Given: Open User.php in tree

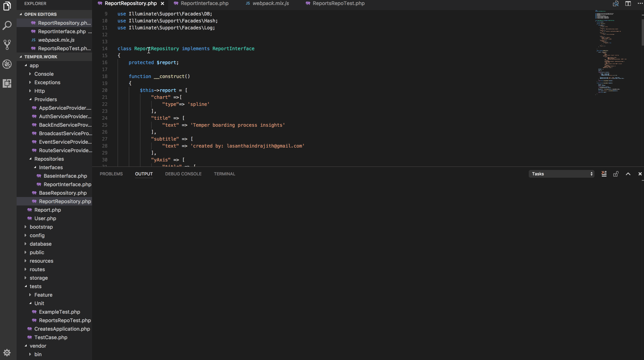Looking at the screenshot, I should pos(54,219).
